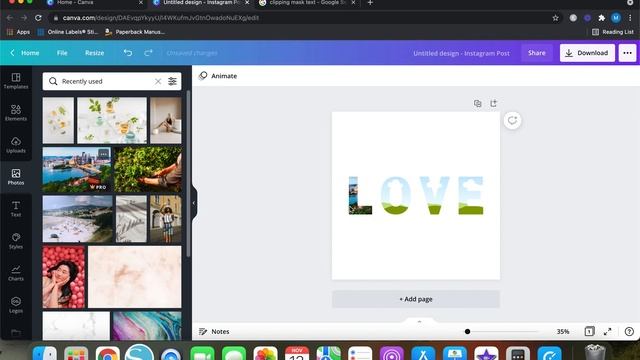Open the browser extensions puzzle icon

point(601,18)
